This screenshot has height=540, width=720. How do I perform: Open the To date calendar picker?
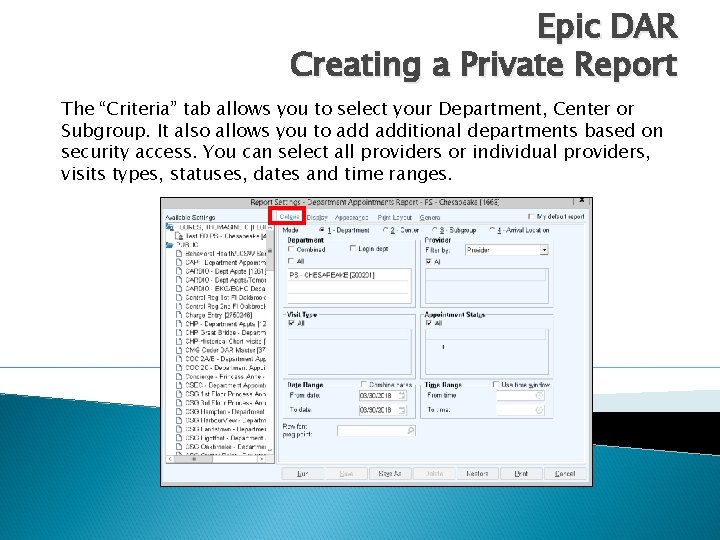pos(402,410)
